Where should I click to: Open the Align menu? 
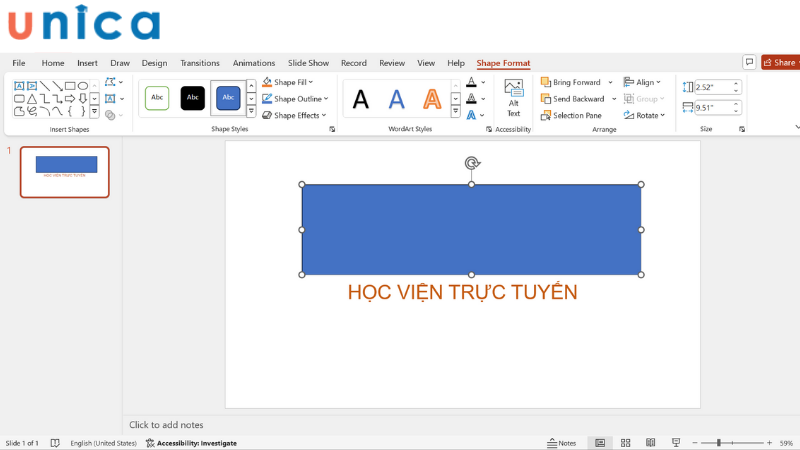642,82
